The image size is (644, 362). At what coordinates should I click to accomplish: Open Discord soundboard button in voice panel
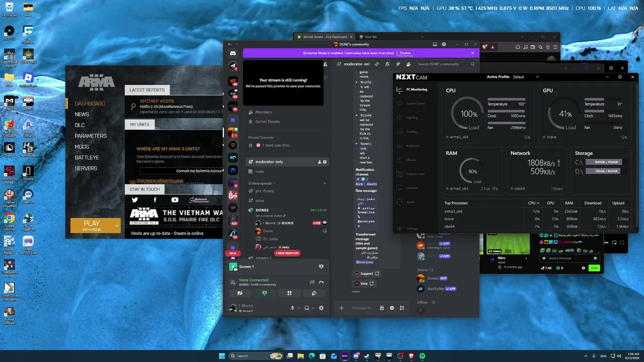314,293
